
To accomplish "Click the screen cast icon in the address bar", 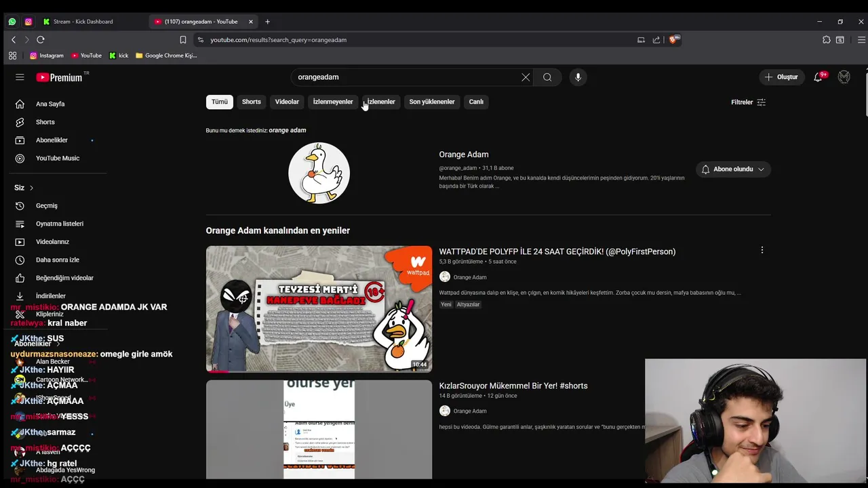I will pos(641,40).
